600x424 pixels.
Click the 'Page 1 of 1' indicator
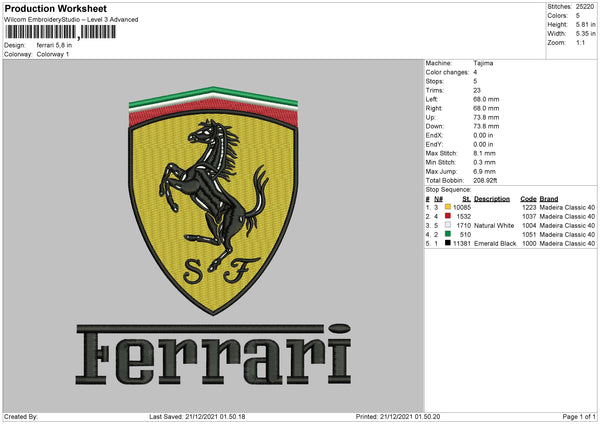(579, 417)
